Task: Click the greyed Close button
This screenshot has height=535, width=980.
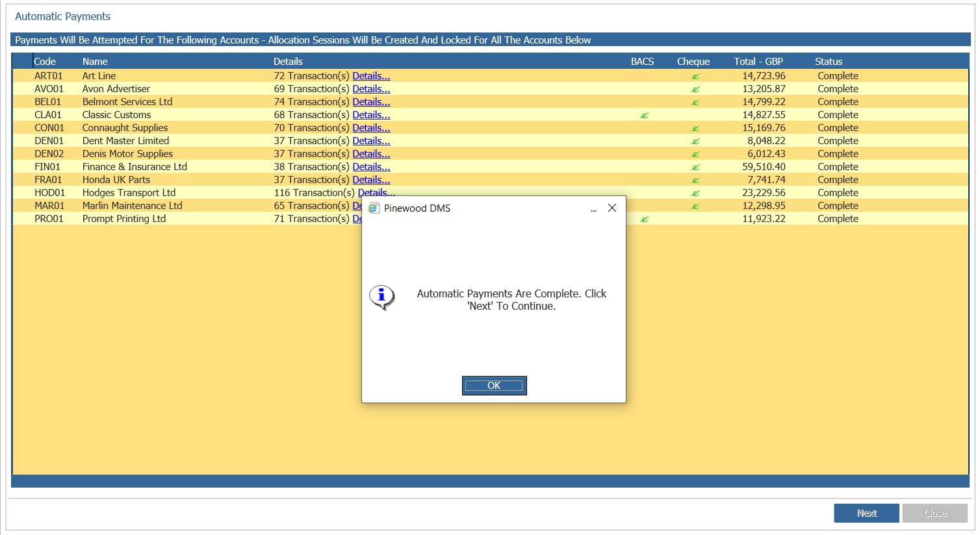Action: click(x=935, y=513)
